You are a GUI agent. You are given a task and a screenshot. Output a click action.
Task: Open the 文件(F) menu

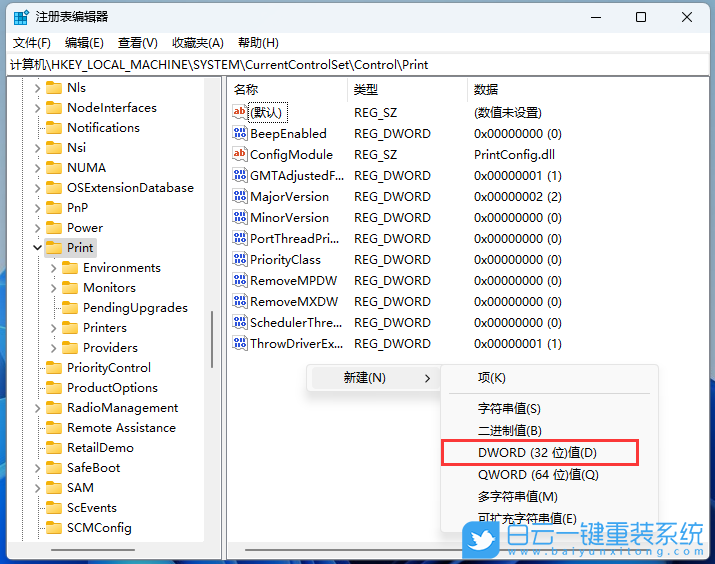31,43
